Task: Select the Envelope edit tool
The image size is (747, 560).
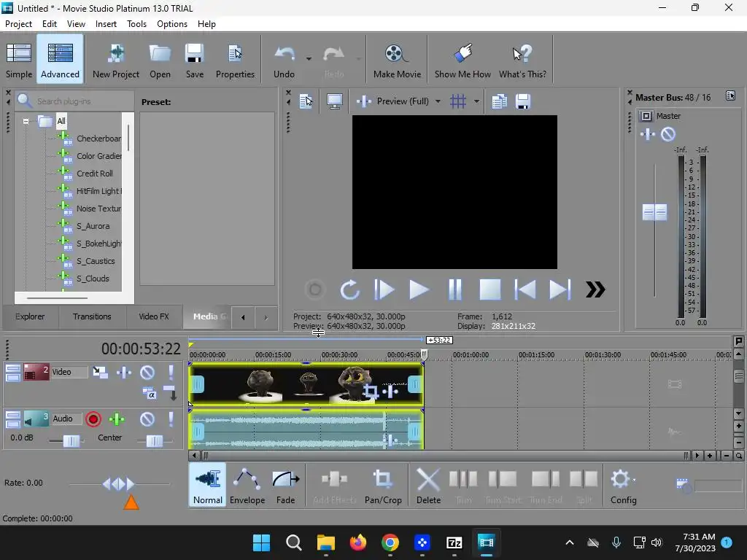Action: [247, 486]
